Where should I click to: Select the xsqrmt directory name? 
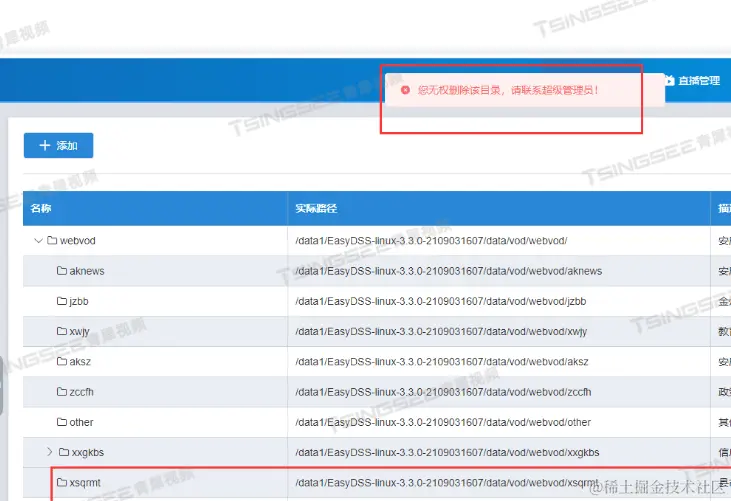[x=85, y=483]
